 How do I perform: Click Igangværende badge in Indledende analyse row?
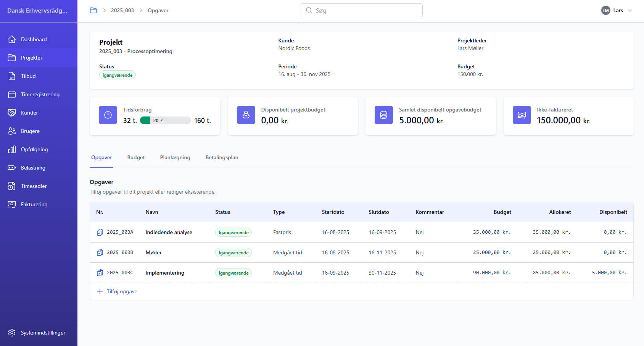pos(233,232)
